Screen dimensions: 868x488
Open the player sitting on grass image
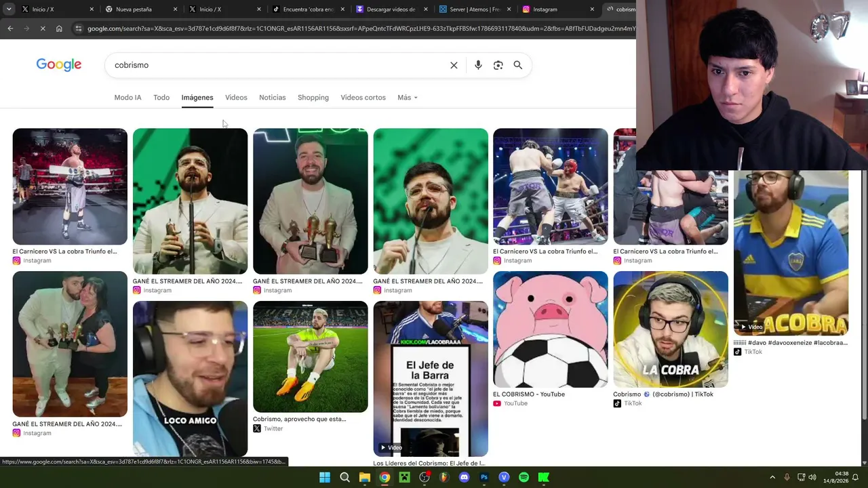click(x=311, y=357)
